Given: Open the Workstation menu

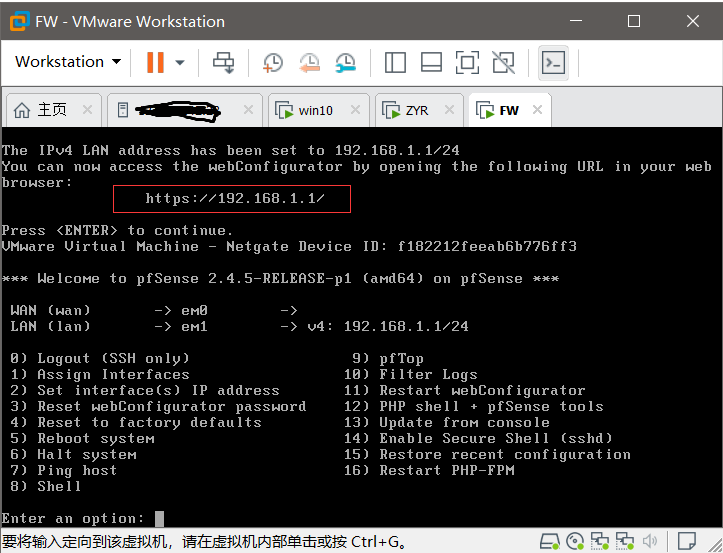Looking at the screenshot, I should pyautogui.click(x=68, y=62).
